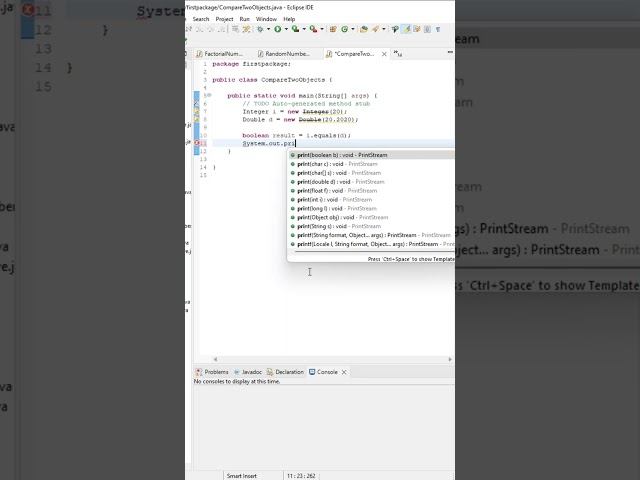Click the toolbar icon left of Skip All Breakpoints
This screenshot has height=480, width=640.
pos(235,29)
